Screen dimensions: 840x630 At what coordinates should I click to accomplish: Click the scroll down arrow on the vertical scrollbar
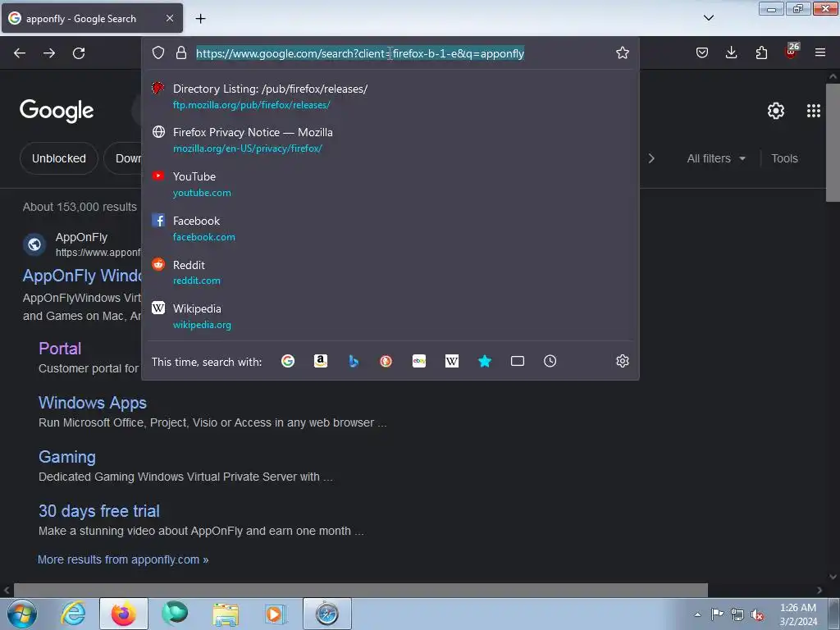tap(833, 577)
